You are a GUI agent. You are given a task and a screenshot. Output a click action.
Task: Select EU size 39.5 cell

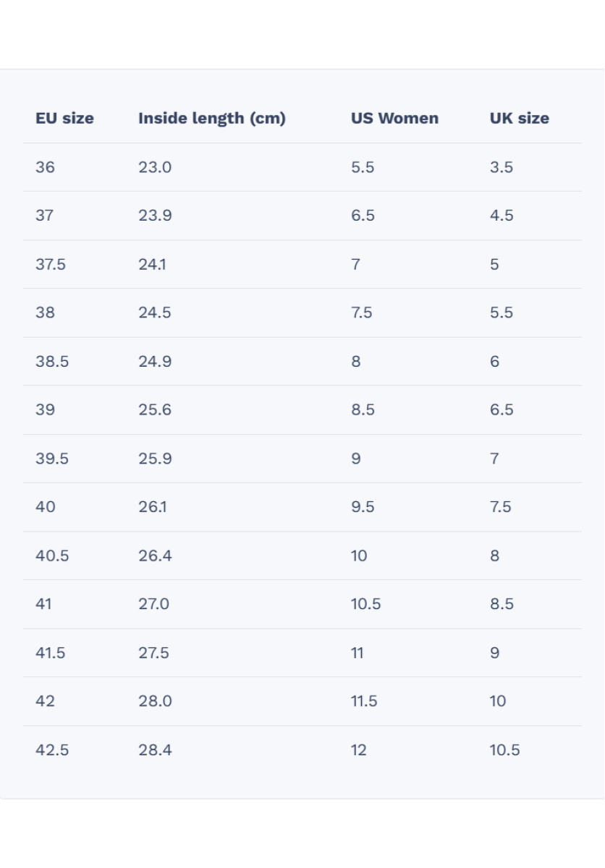click(x=52, y=458)
